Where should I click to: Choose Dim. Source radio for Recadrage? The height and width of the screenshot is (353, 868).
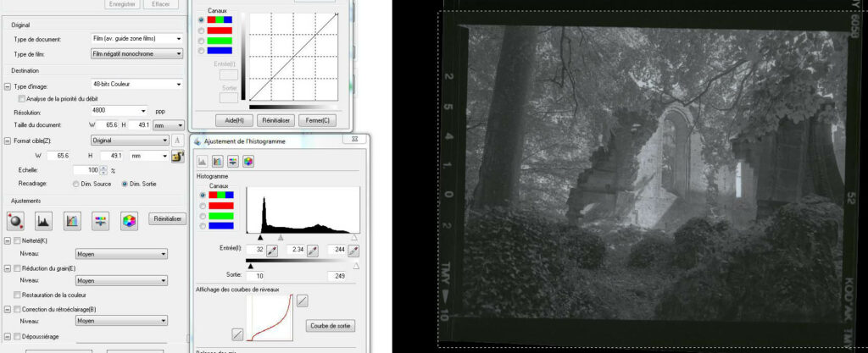click(x=75, y=184)
